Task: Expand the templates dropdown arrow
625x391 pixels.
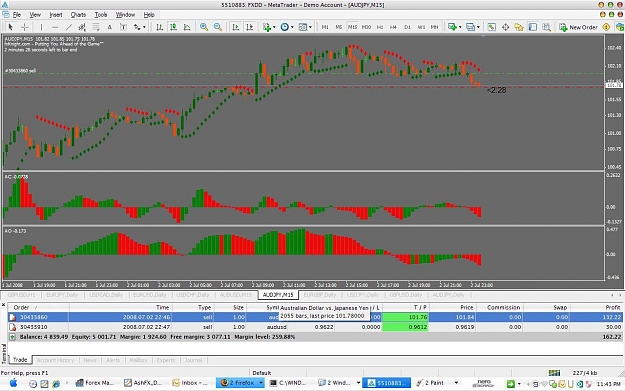Action: point(310,27)
